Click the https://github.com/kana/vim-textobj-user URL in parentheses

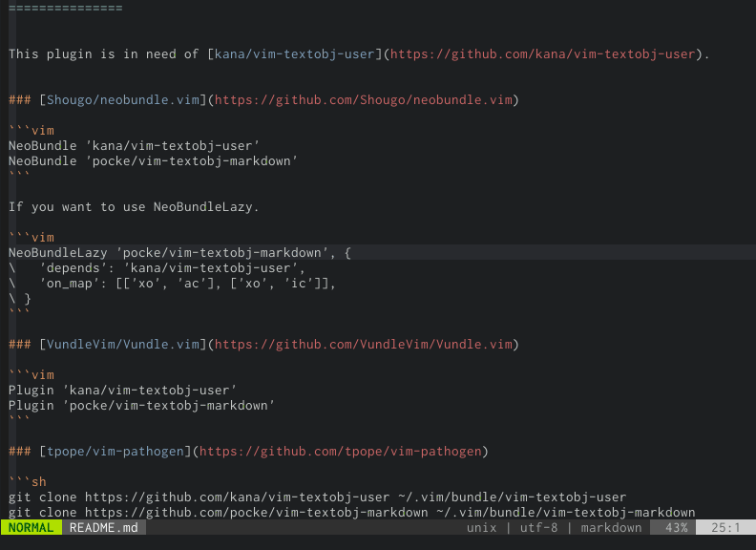543,54
